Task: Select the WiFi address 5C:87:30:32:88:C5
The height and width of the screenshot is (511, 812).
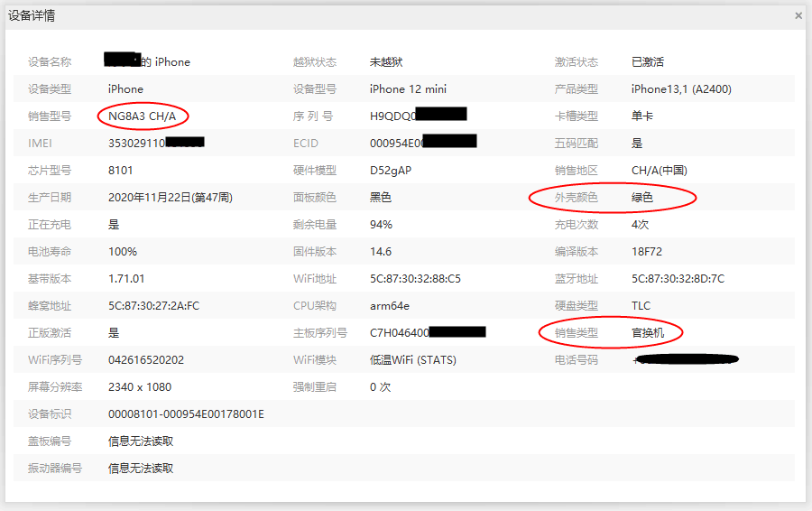Action: 415,279
